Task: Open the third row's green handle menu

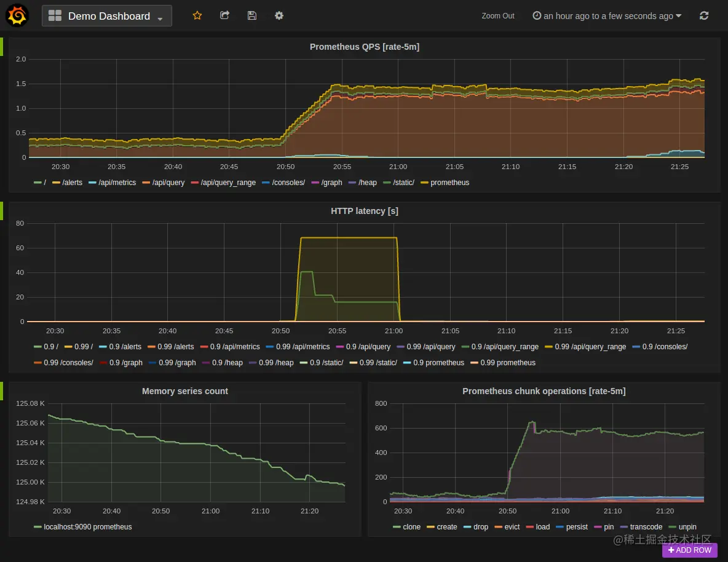Action: [x=1, y=390]
